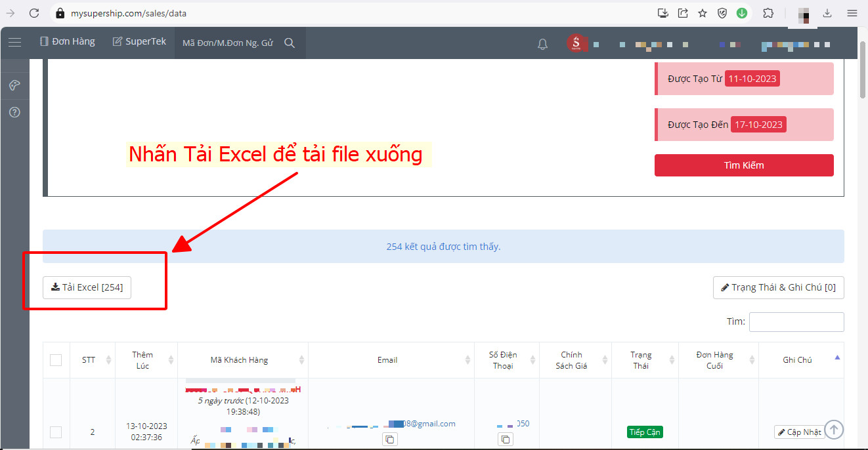
Task: Click the Trạng Thái & Ghi Chú [0] button
Action: pyautogui.click(x=778, y=287)
